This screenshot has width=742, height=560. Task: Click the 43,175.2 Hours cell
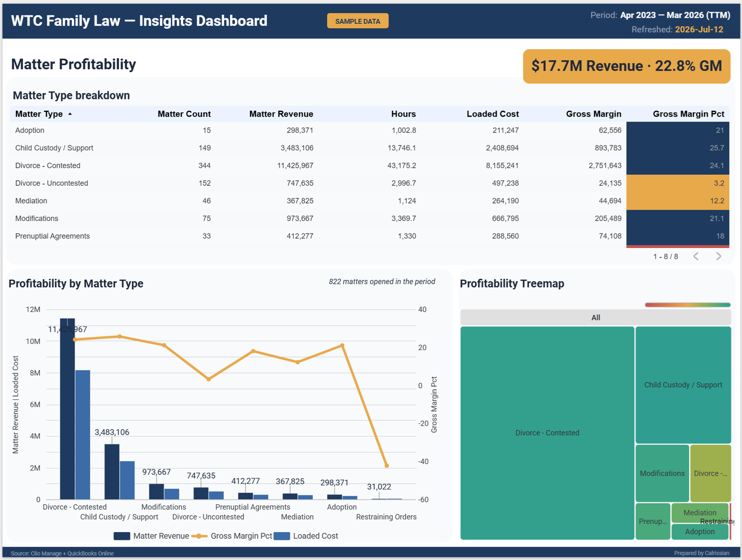pyautogui.click(x=402, y=166)
